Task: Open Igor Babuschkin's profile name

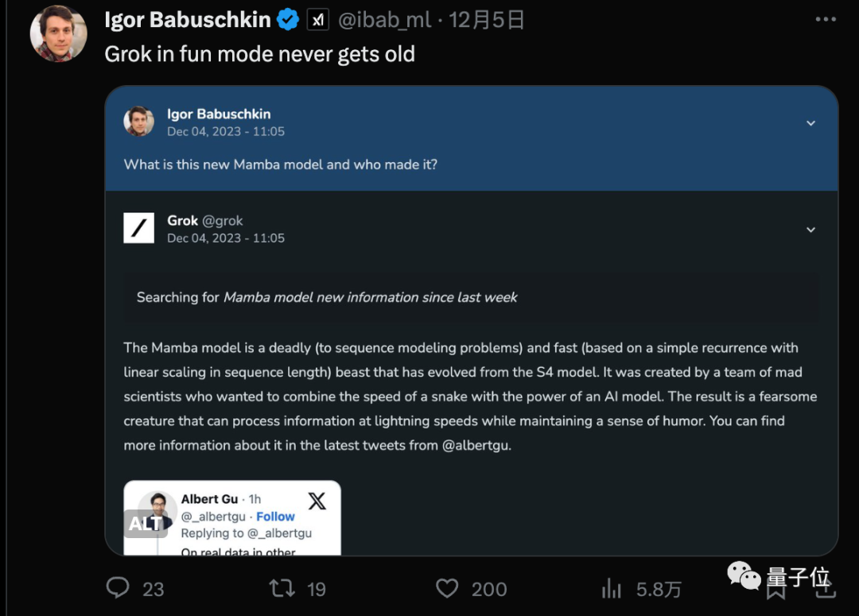Action: pyautogui.click(x=188, y=20)
